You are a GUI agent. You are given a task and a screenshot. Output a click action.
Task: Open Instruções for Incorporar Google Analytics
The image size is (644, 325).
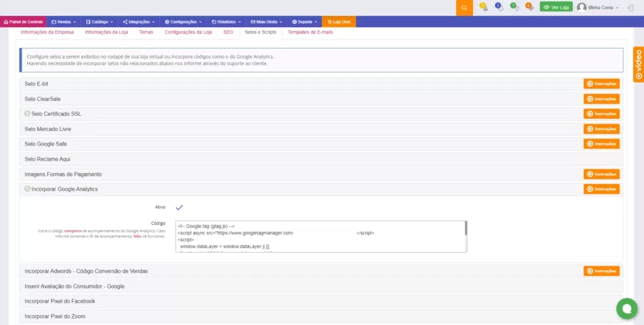[x=601, y=189]
